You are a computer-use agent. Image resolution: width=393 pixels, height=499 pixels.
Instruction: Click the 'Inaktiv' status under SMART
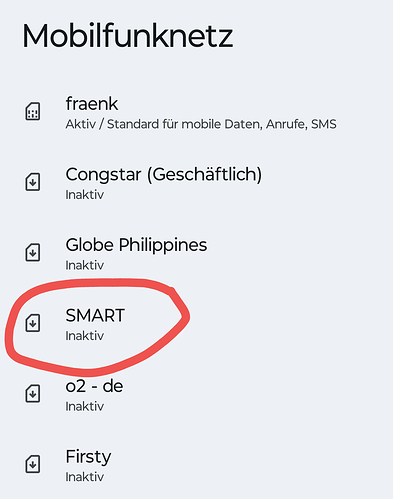tap(85, 336)
